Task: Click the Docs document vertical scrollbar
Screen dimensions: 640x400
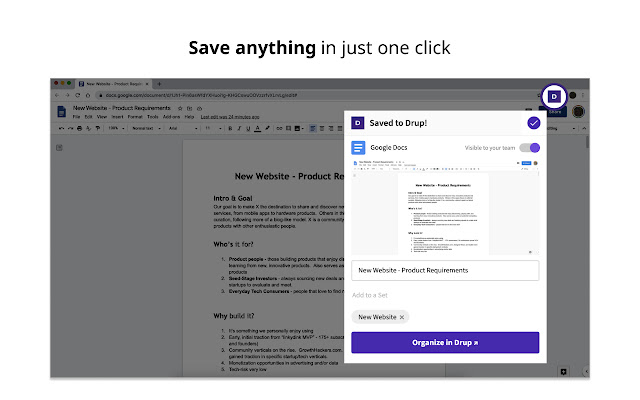Action: click(x=588, y=142)
